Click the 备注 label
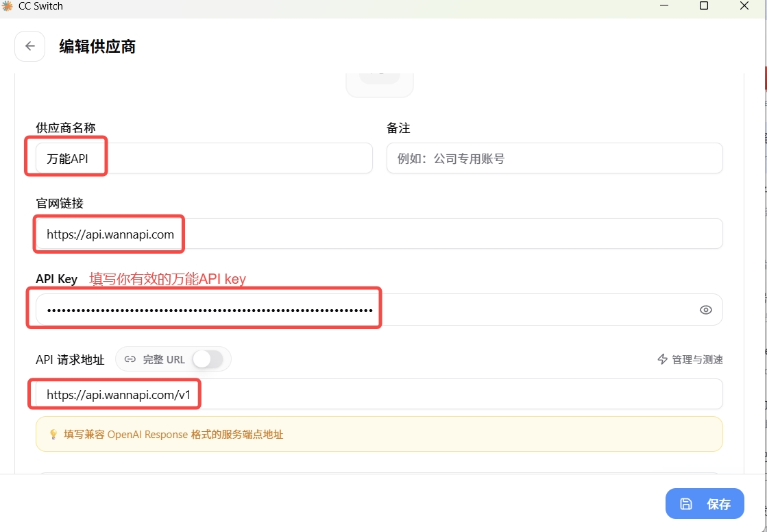Image resolution: width=767 pixels, height=532 pixels. [398, 128]
